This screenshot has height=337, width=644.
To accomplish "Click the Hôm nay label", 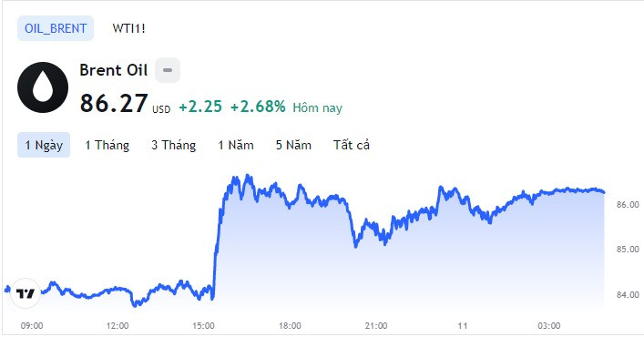I will [x=317, y=108].
